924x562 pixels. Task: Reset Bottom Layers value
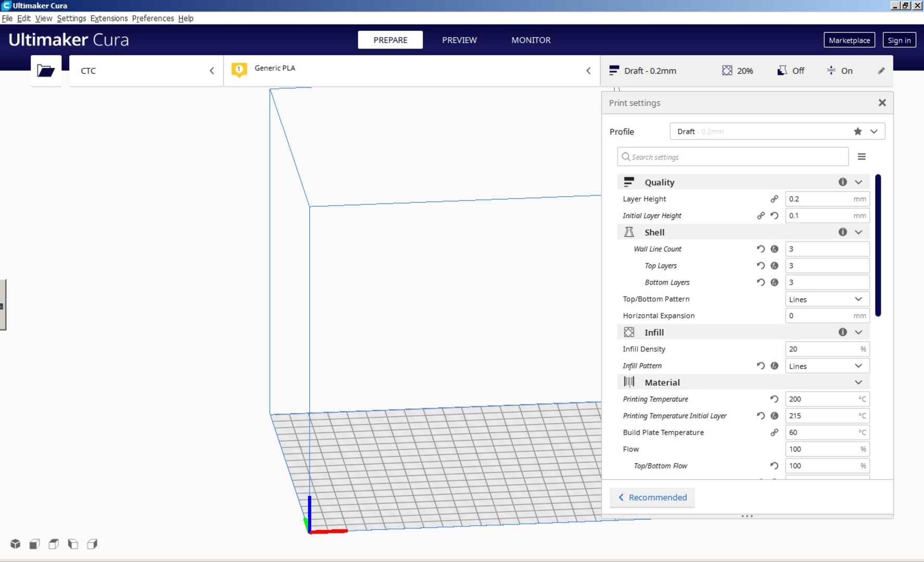click(761, 282)
